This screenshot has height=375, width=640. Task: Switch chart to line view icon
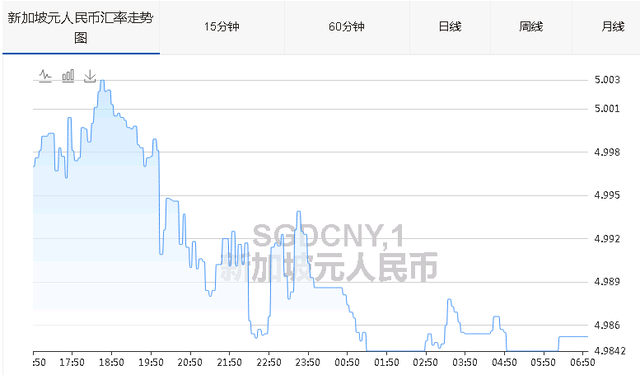click(x=45, y=76)
